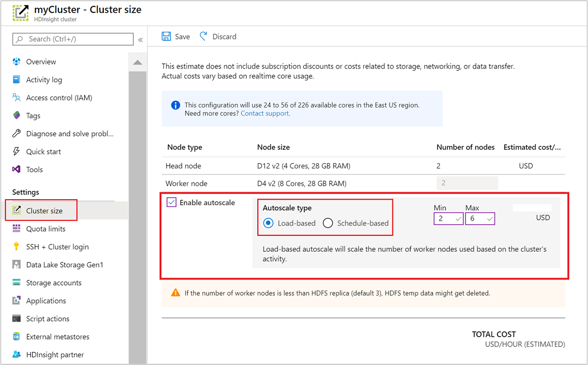Image resolution: width=588 pixels, height=365 pixels.
Task: Uncheck the Enable autoscale checkbox
Action: (171, 203)
